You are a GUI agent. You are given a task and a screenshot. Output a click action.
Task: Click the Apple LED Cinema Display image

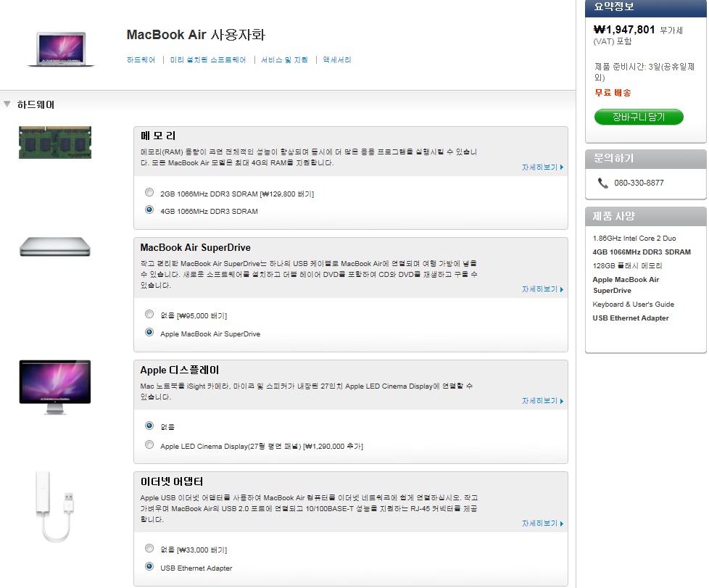[55, 386]
